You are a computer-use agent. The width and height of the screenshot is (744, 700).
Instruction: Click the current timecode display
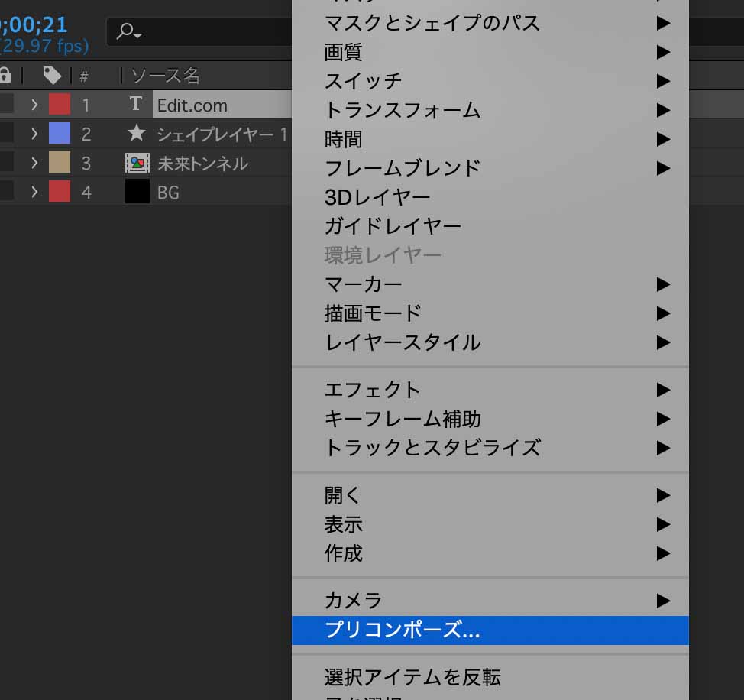point(33,24)
